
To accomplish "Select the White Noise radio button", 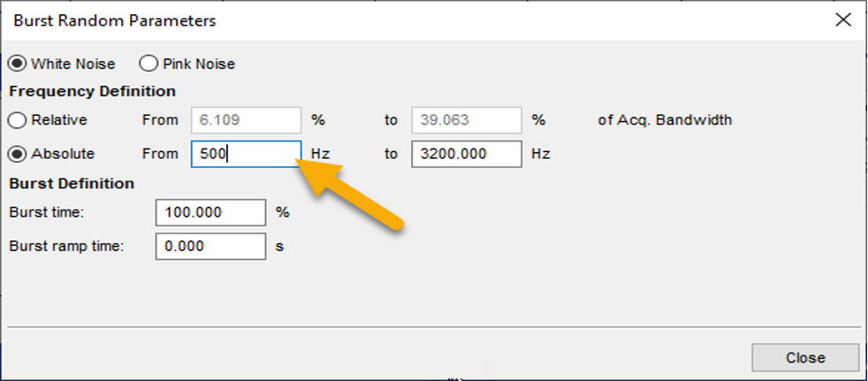I will (x=17, y=64).
